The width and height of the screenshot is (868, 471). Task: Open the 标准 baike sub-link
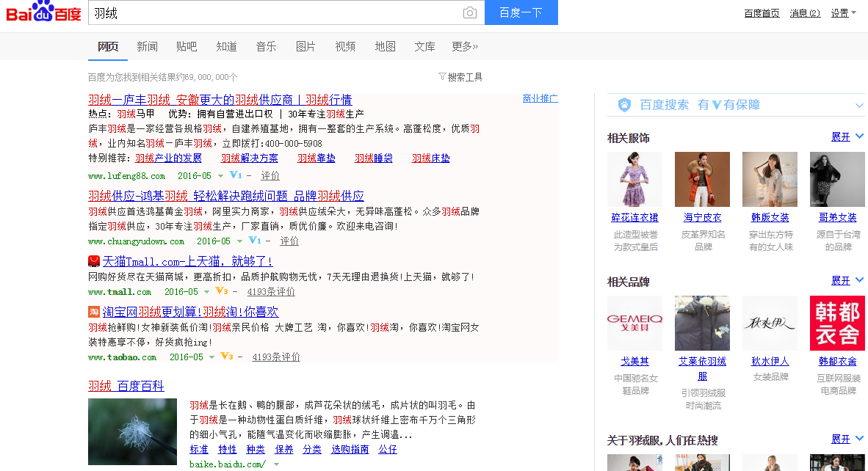(x=199, y=450)
